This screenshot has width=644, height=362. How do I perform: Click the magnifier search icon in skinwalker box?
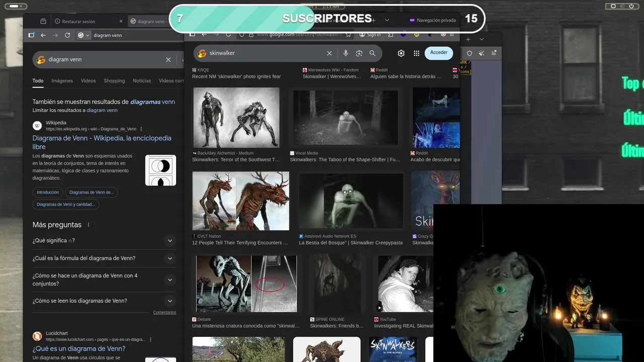coord(372,53)
